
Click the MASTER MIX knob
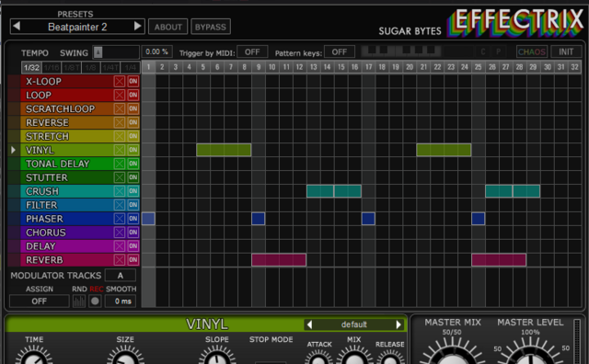452,353
